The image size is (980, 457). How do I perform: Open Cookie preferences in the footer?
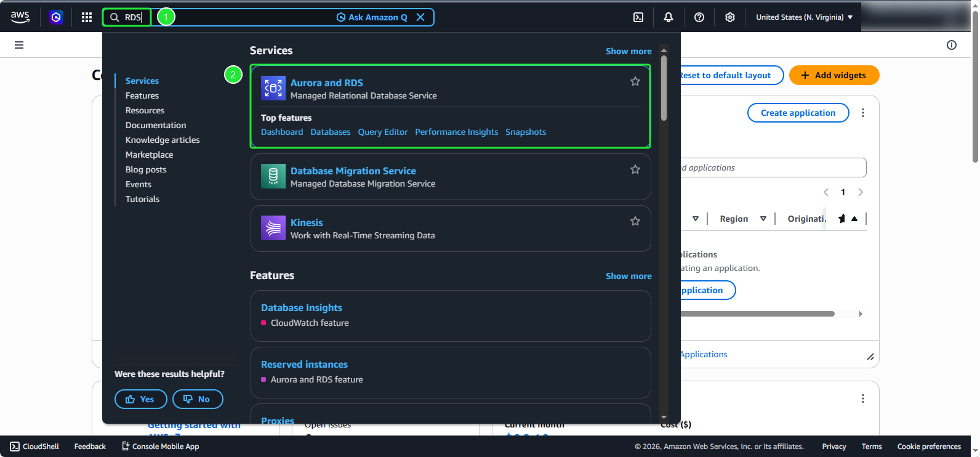(929, 447)
